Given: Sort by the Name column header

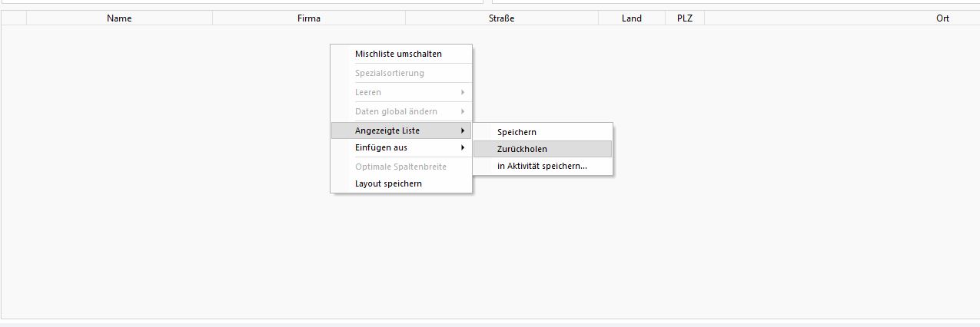Looking at the screenshot, I should click(119, 18).
